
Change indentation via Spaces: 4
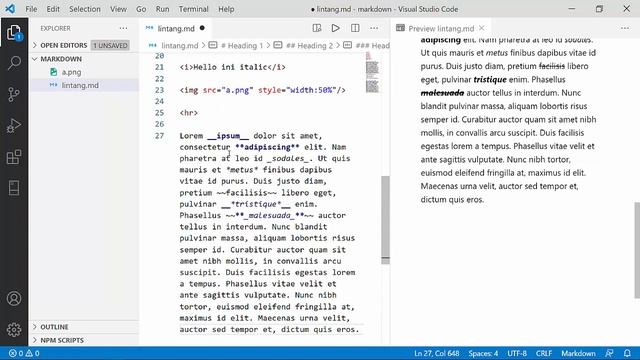coord(483,353)
